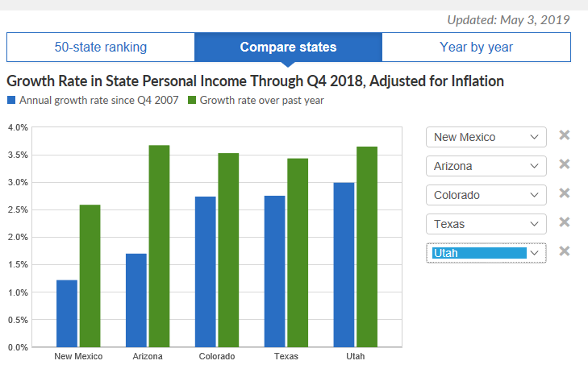Select the Compare states tab

click(x=288, y=47)
